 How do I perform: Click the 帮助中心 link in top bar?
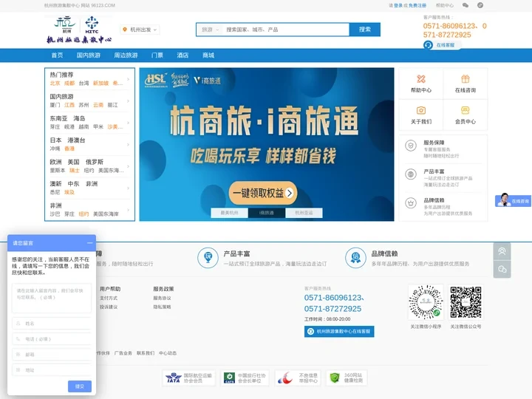(445, 5)
